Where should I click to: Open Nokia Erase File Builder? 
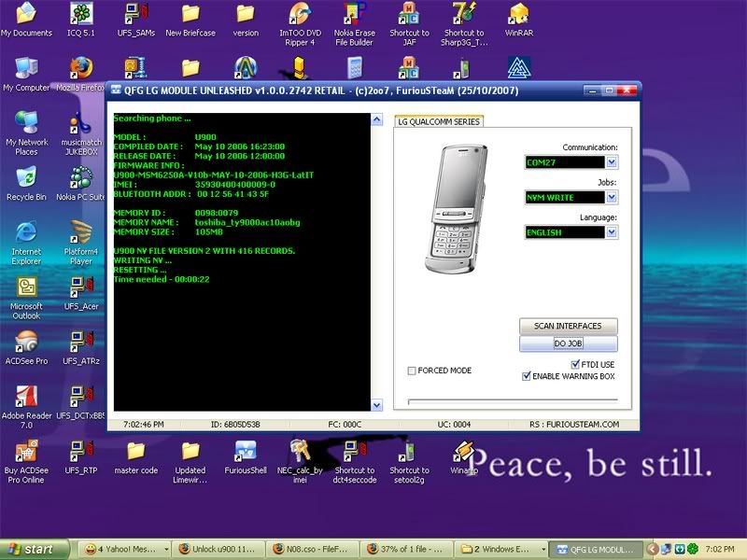point(355,24)
